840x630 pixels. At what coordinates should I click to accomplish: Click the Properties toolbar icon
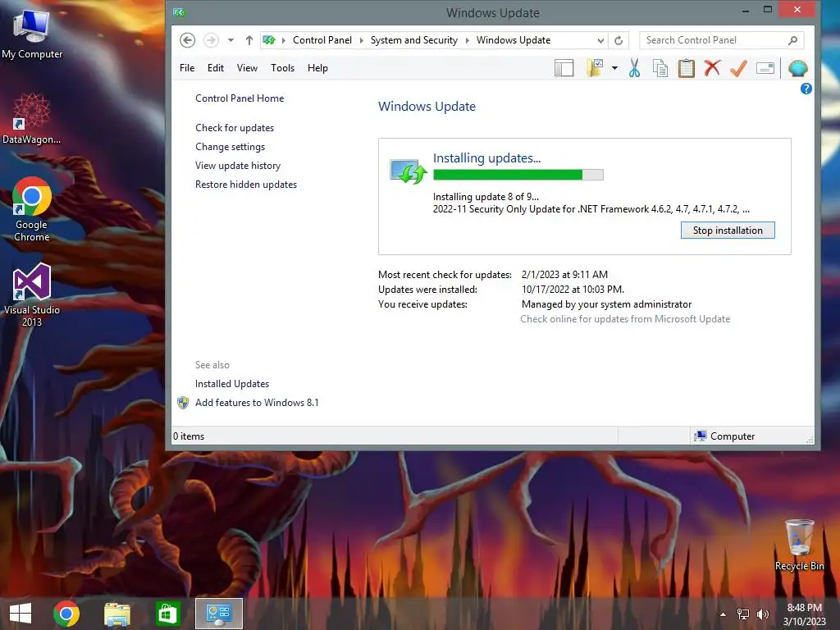coord(765,68)
